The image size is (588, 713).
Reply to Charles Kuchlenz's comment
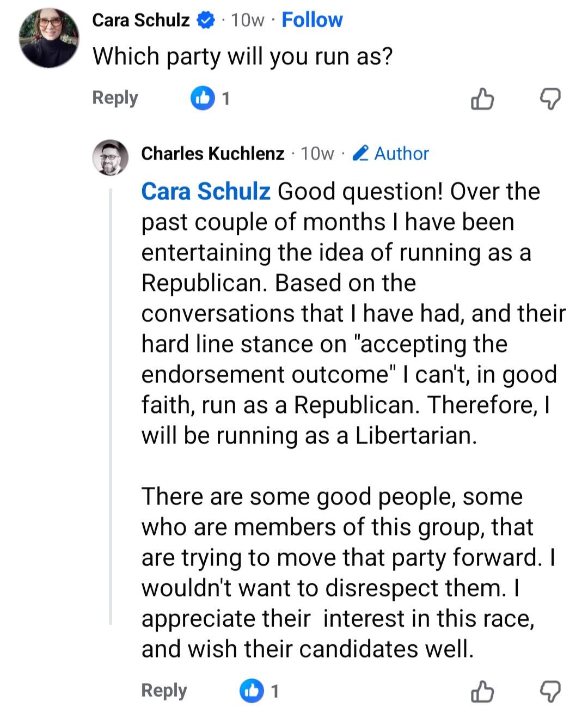click(x=164, y=691)
